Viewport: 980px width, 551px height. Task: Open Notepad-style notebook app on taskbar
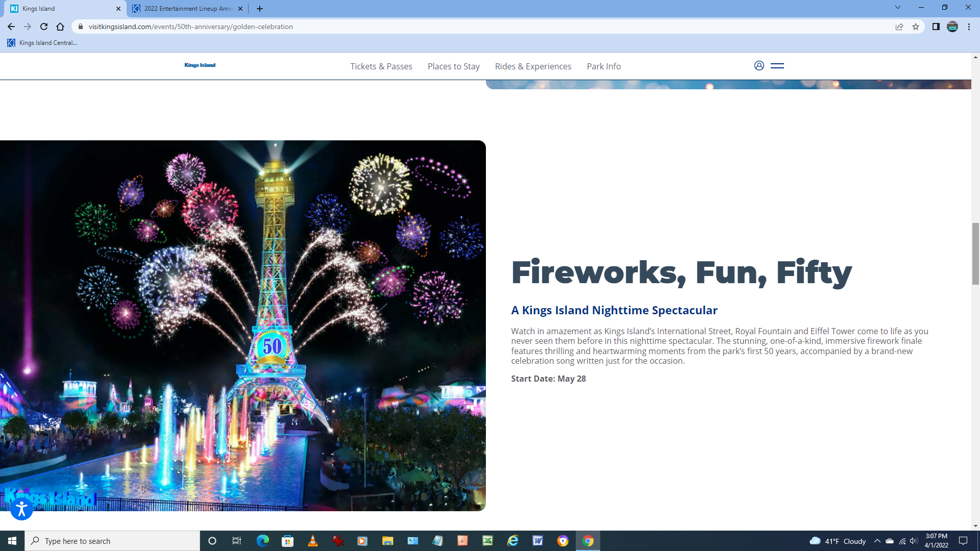[437, 541]
